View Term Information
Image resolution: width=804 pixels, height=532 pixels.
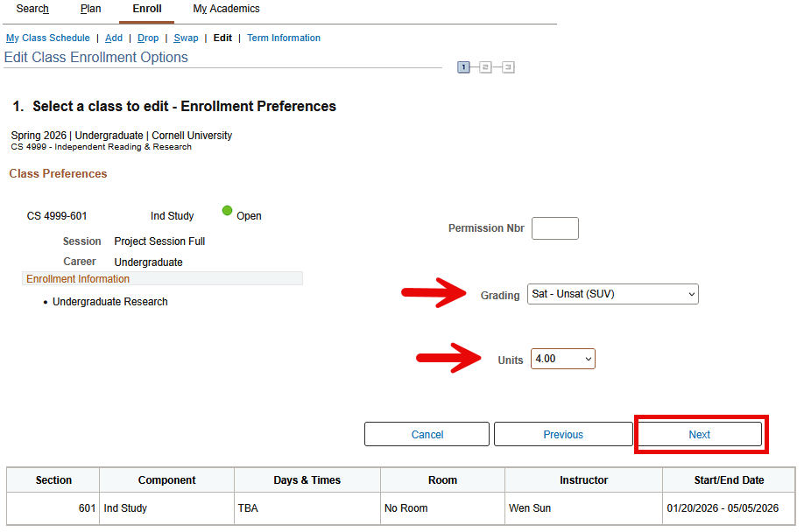pyautogui.click(x=283, y=38)
